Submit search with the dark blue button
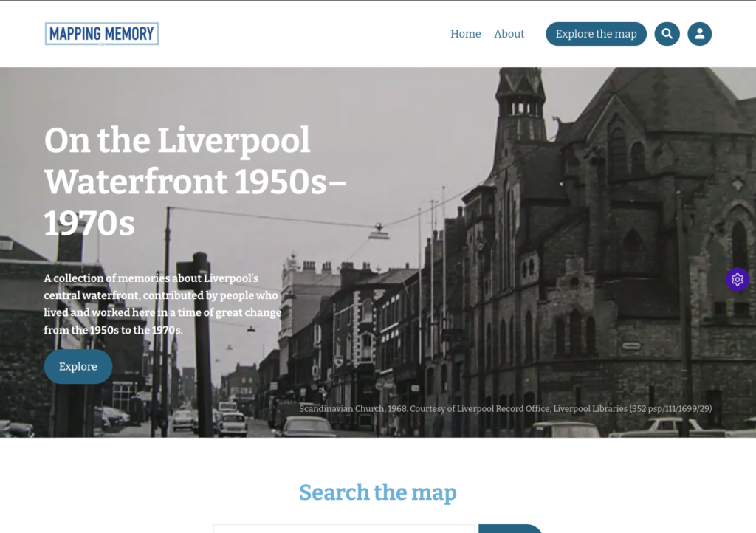The image size is (756, 533). tap(511, 529)
